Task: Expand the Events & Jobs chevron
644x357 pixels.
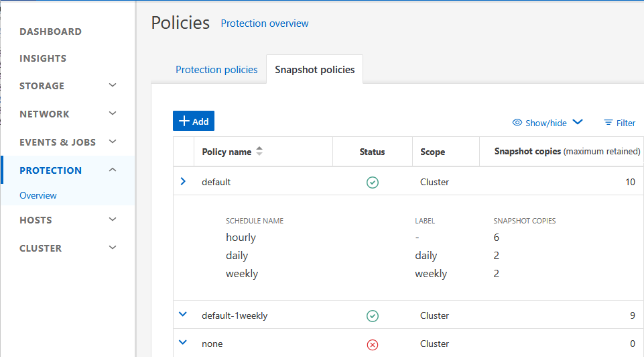Action: click(x=113, y=142)
